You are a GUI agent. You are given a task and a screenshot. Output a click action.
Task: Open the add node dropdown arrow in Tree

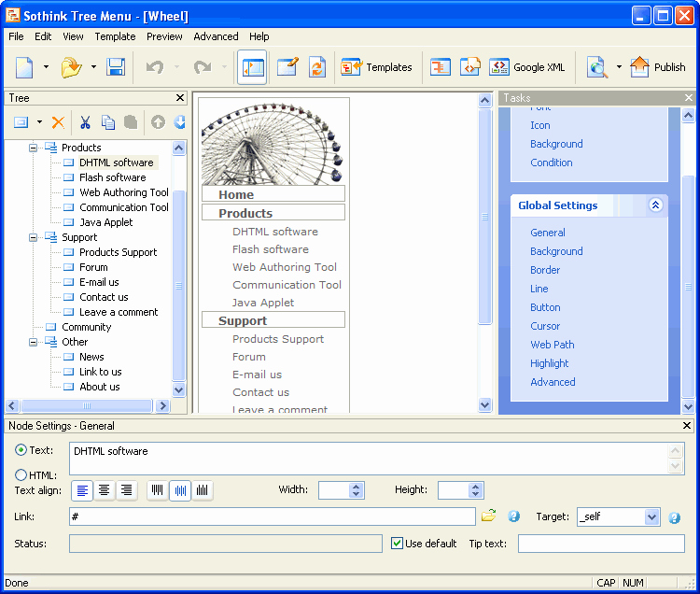coord(40,122)
